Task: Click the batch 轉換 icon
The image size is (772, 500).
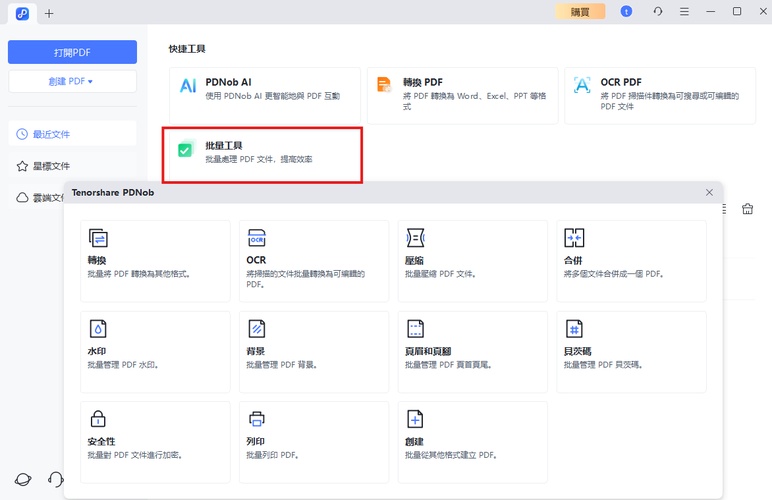Action: pos(98,238)
